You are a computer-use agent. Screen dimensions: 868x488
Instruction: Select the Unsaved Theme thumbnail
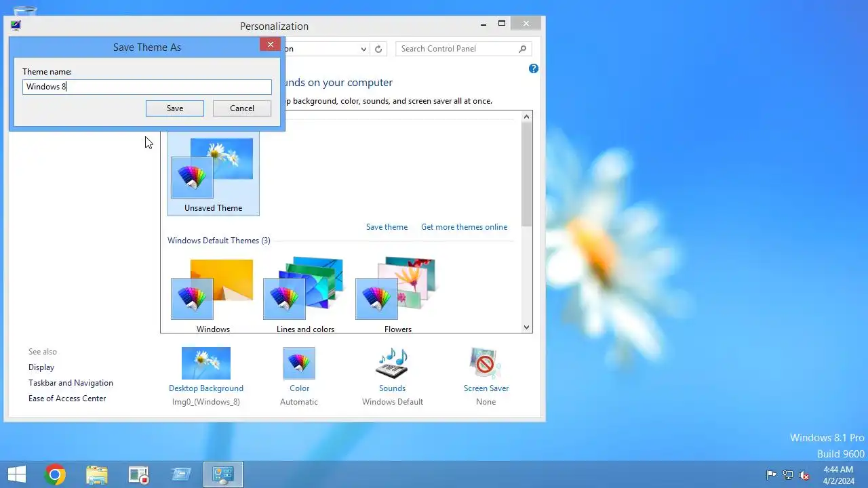click(214, 174)
